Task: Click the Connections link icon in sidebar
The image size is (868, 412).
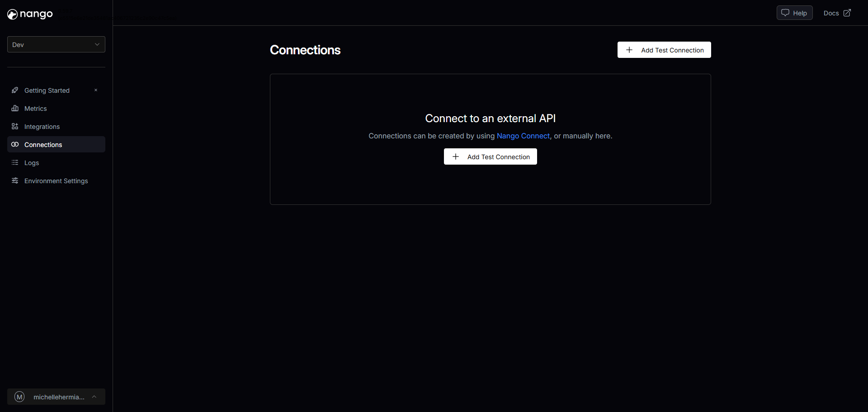Action: 15,145
